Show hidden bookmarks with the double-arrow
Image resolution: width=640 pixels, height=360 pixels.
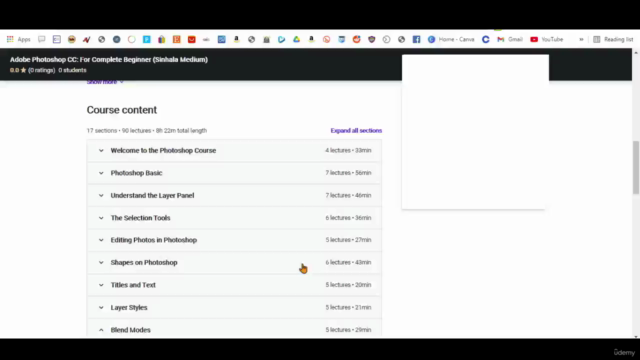(x=581, y=40)
